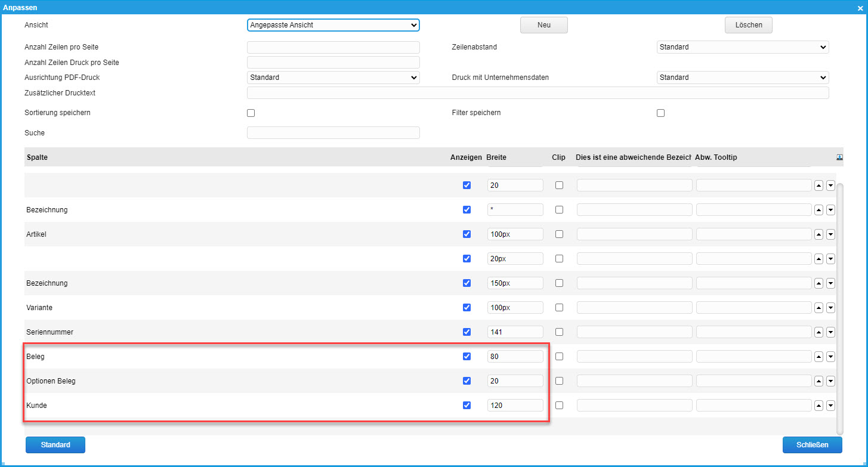The width and height of the screenshot is (868, 467).
Task: Tick the Clip checkbox for Seriennummer
Action: click(559, 332)
